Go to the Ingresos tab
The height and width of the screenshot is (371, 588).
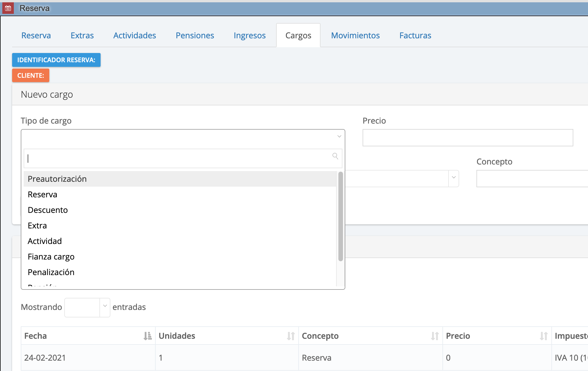pos(249,35)
